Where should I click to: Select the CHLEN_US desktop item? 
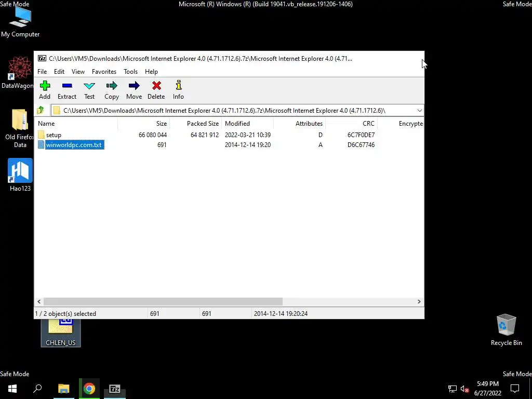click(x=61, y=333)
